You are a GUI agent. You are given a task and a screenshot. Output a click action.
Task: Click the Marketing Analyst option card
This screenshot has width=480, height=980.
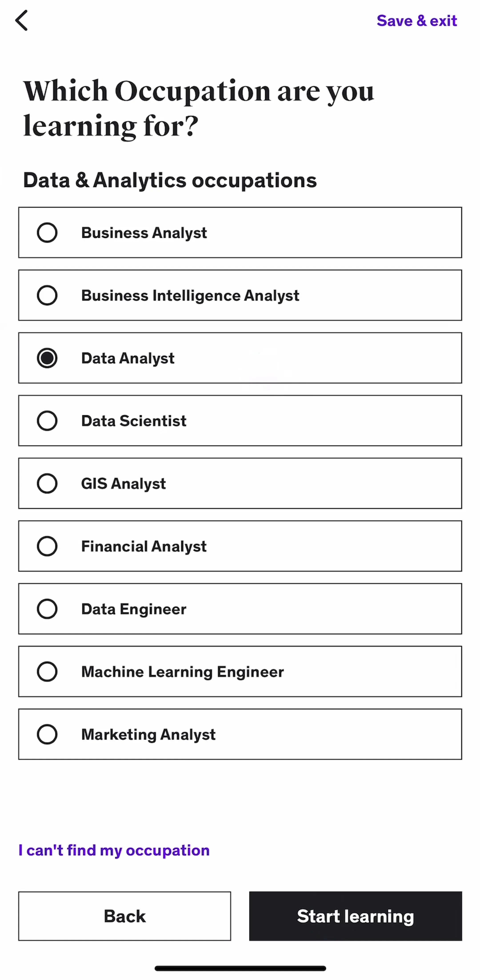coord(240,734)
